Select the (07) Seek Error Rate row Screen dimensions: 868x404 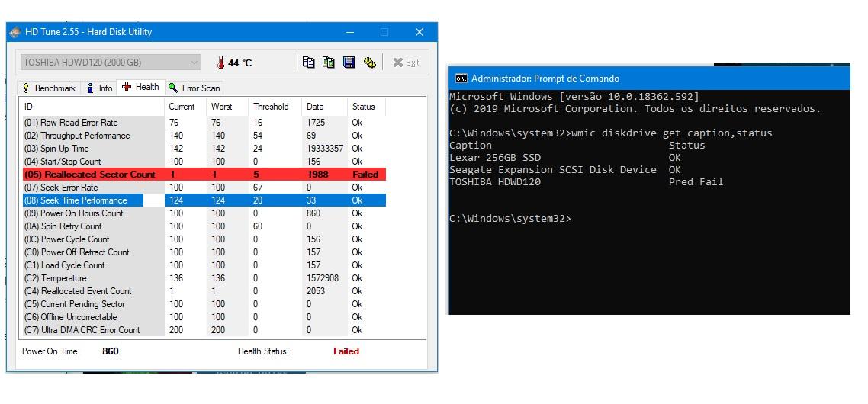pos(204,188)
